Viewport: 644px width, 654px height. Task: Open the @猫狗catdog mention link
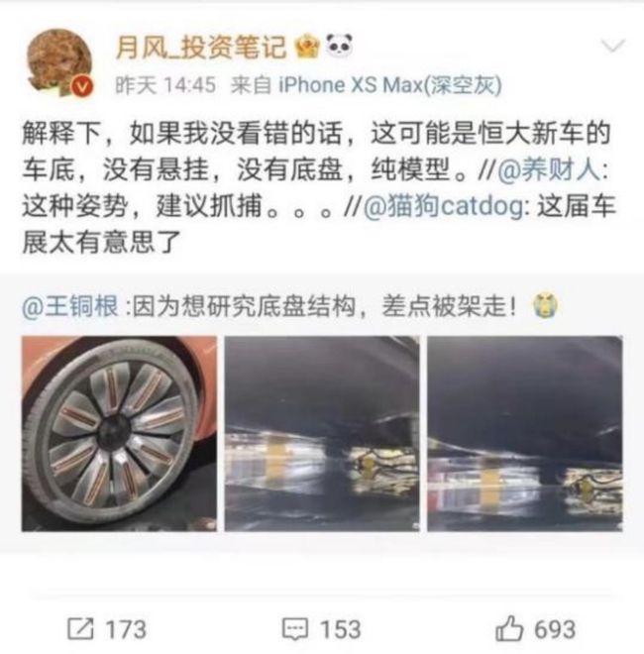point(444,206)
